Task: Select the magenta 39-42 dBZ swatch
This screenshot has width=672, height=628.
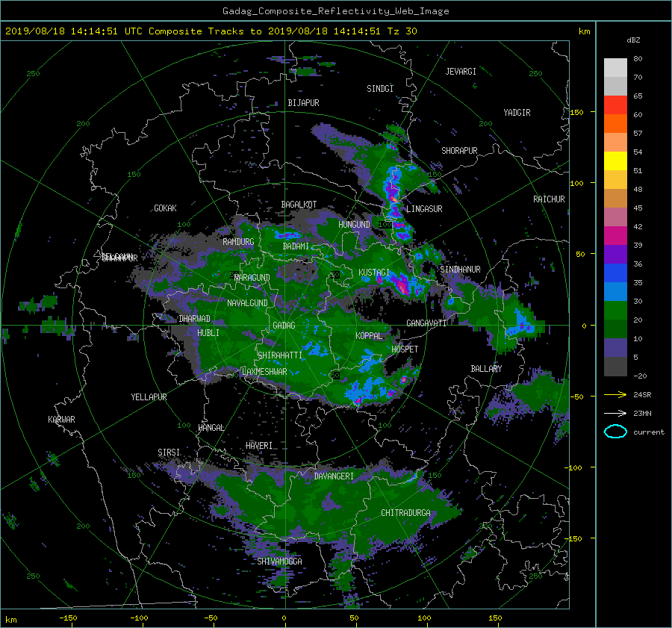Action: click(615, 235)
